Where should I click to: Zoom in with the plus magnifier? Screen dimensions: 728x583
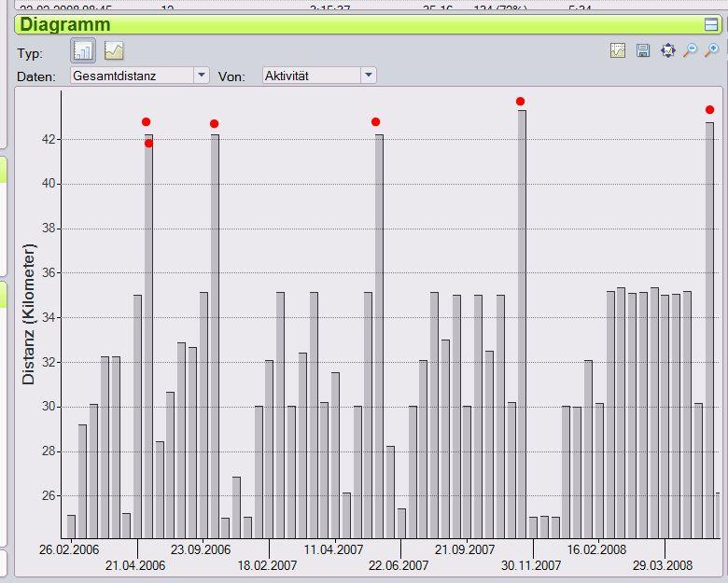coord(712,50)
